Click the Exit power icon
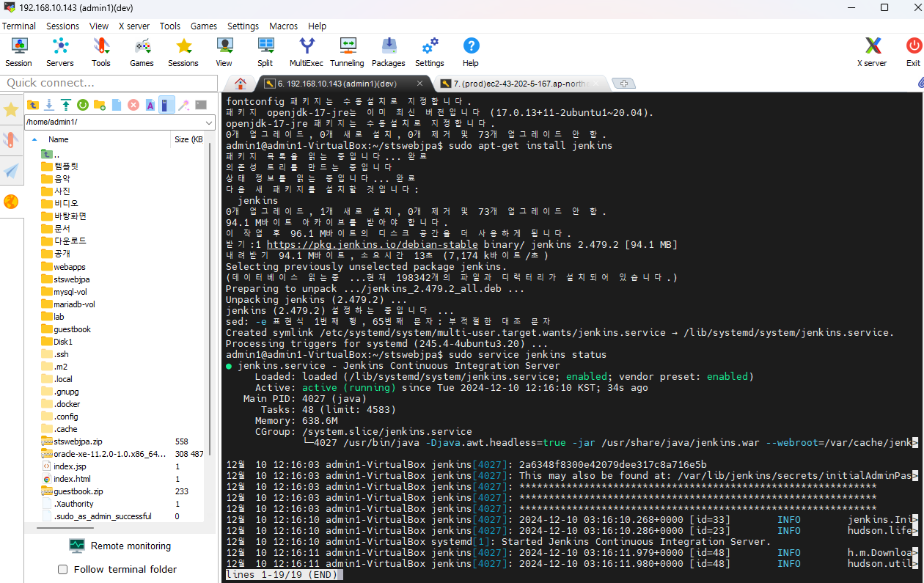 tap(913, 52)
